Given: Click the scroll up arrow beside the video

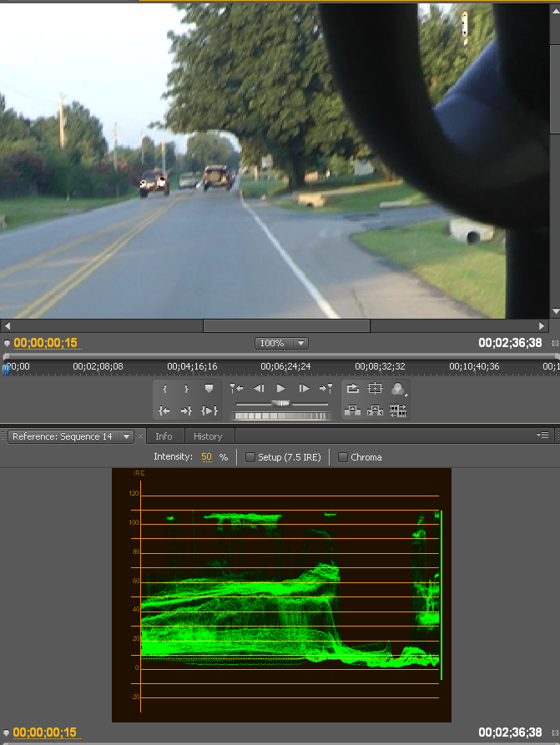Looking at the screenshot, I should (x=555, y=11).
